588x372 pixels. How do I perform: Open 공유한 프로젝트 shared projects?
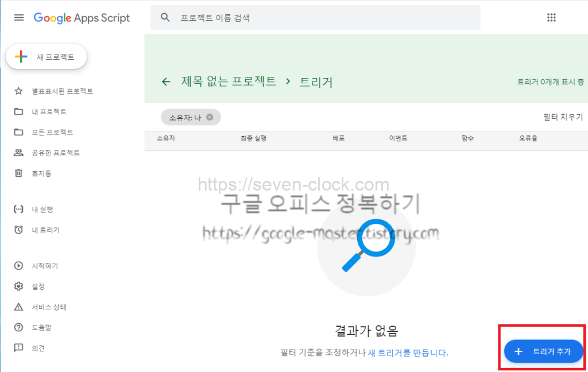click(55, 153)
